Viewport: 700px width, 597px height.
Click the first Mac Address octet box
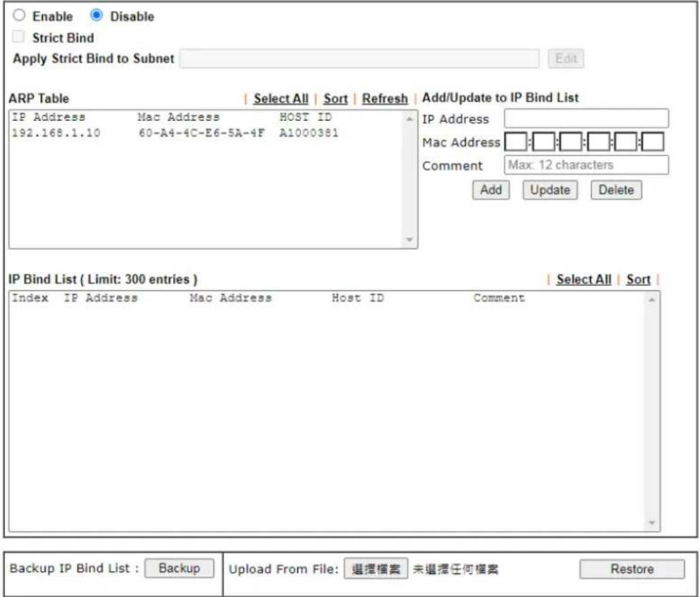click(515, 142)
